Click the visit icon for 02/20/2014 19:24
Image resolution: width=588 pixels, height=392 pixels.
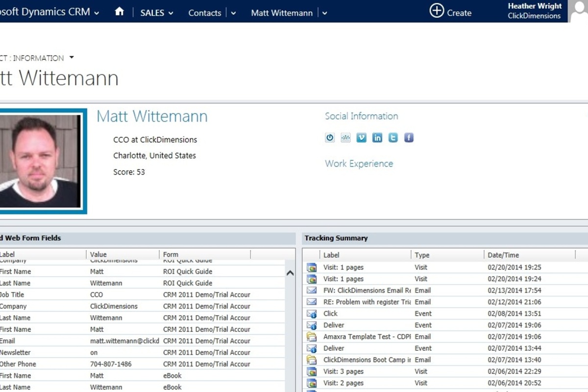312,279
